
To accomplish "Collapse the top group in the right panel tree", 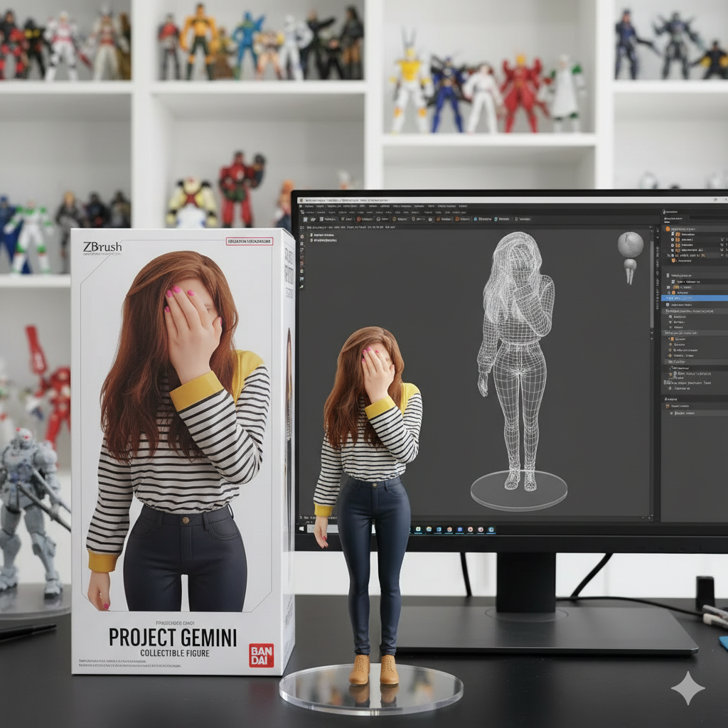I will coord(666,228).
